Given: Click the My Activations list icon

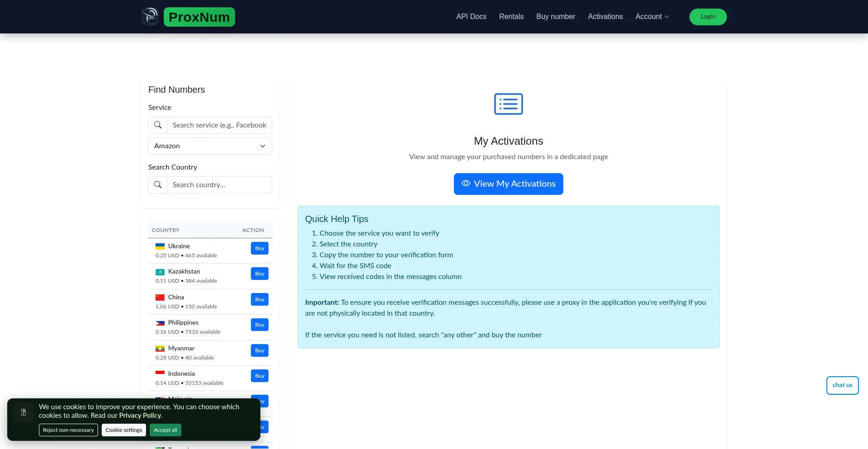Looking at the screenshot, I should (x=508, y=104).
